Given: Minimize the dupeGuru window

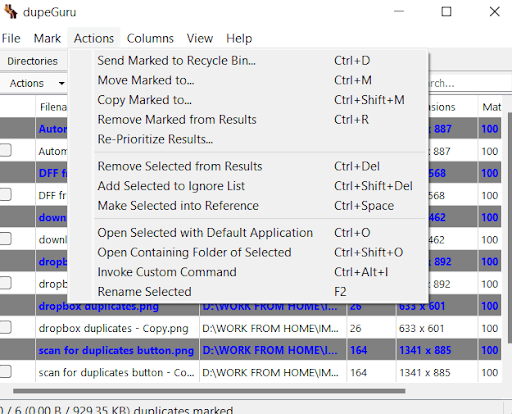Looking at the screenshot, I should pos(399,12).
